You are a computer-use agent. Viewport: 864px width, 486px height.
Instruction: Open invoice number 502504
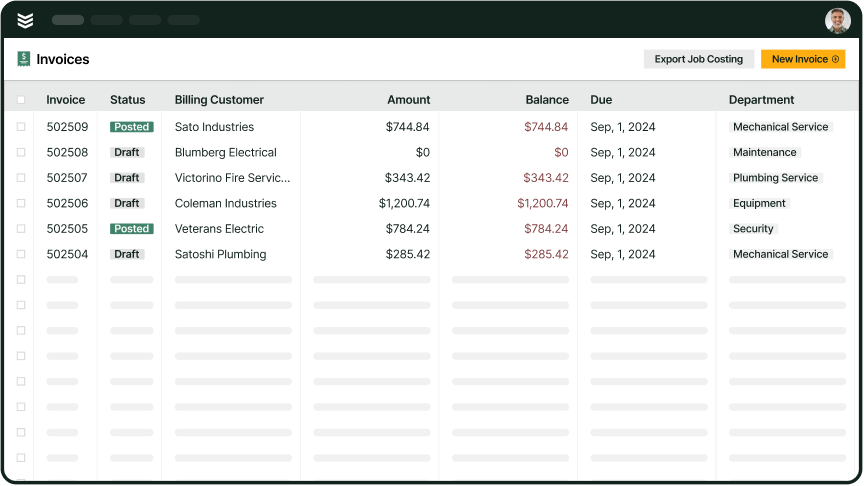(x=67, y=254)
